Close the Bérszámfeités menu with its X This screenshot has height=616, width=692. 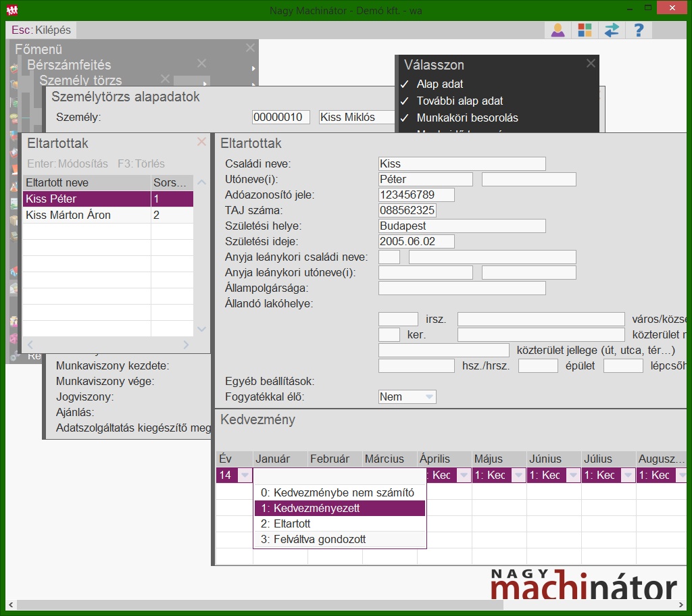click(x=201, y=63)
